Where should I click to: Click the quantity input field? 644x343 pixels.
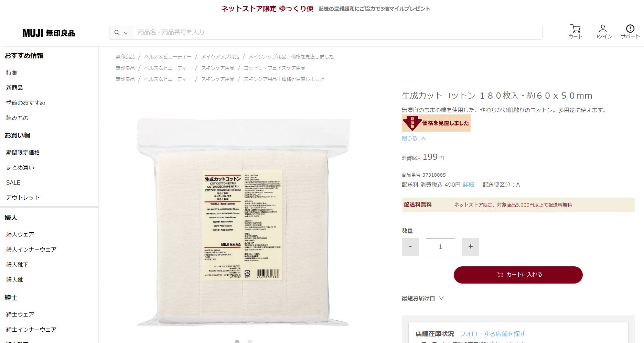point(440,247)
